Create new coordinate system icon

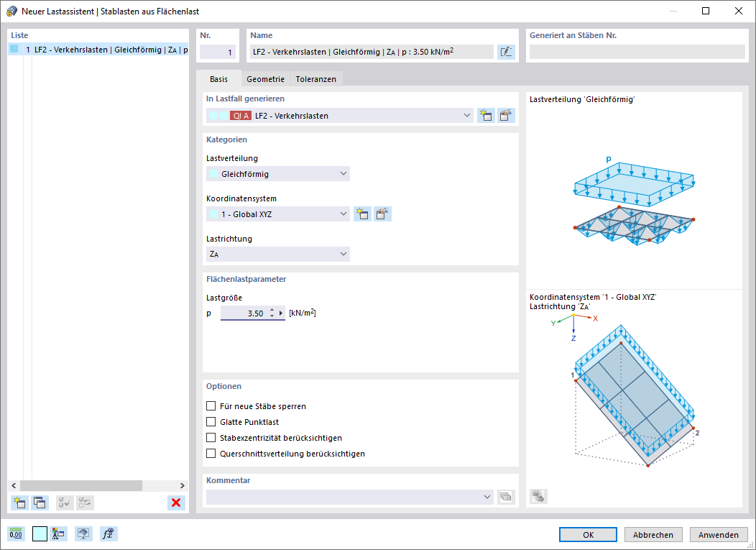click(362, 214)
